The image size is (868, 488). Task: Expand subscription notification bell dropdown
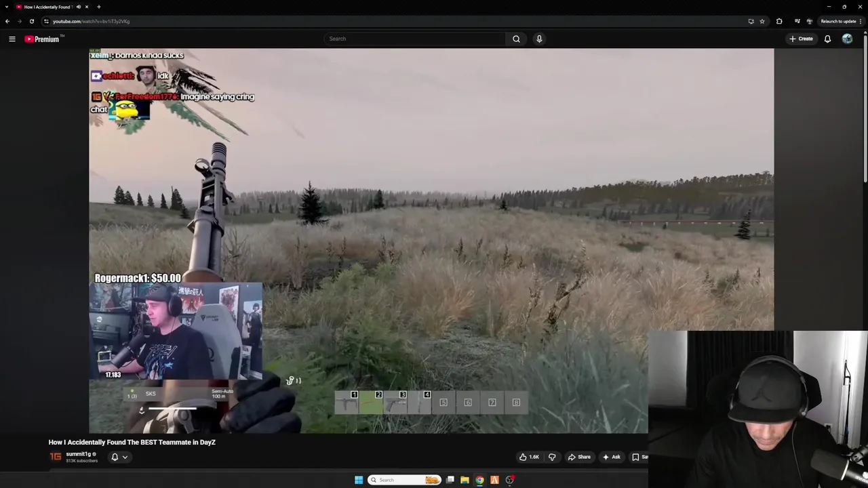coord(119,457)
